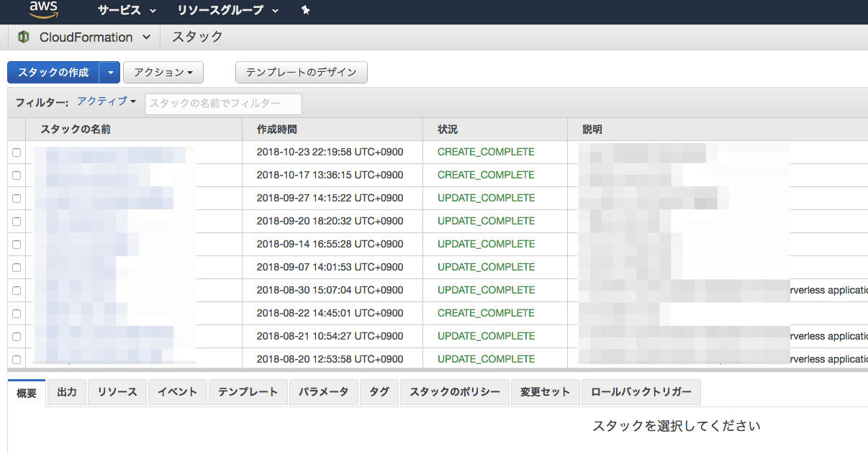Image resolution: width=868 pixels, height=454 pixels.
Task: Click timestamp 2018-08-20 12:53:58 UTC+0900
Action: 330,359
